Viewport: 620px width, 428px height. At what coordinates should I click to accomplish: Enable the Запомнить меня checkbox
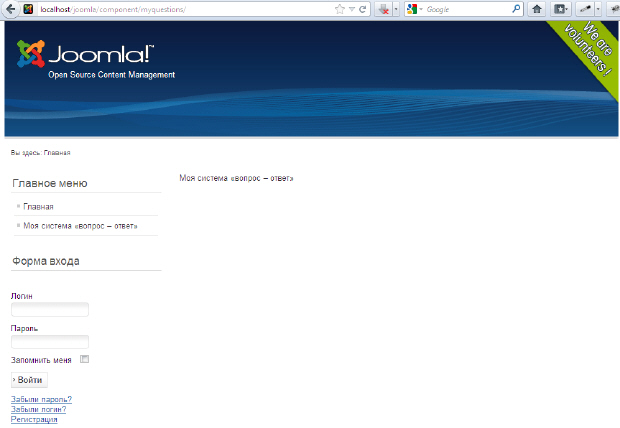tap(85, 360)
